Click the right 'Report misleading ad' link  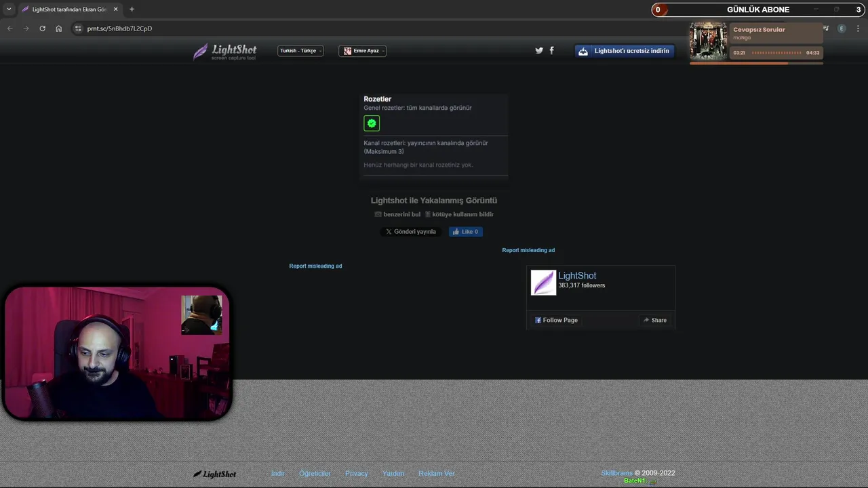[528, 250]
